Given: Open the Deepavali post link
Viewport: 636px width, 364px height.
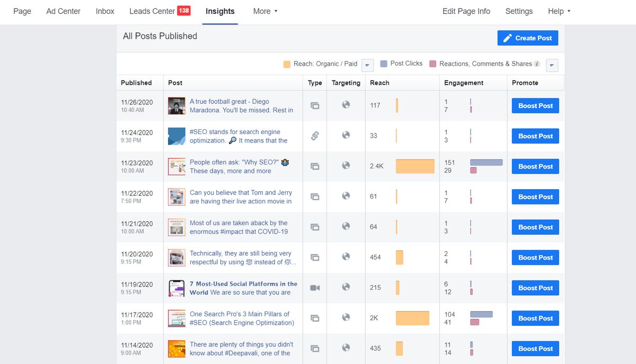Looking at the screenshot, I should [x=241, y=349].
